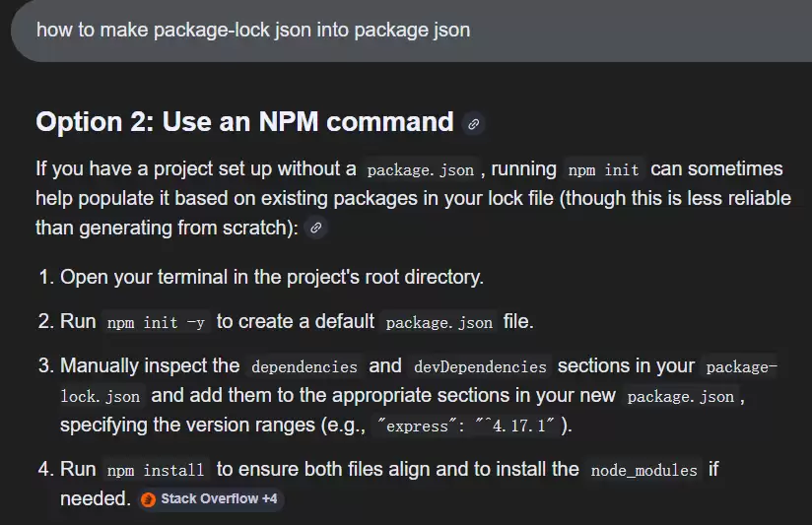Click the "devDependencies" code snippet
Image resolution: width=812 pixels, height=525 pixels.
click(480, 366)
